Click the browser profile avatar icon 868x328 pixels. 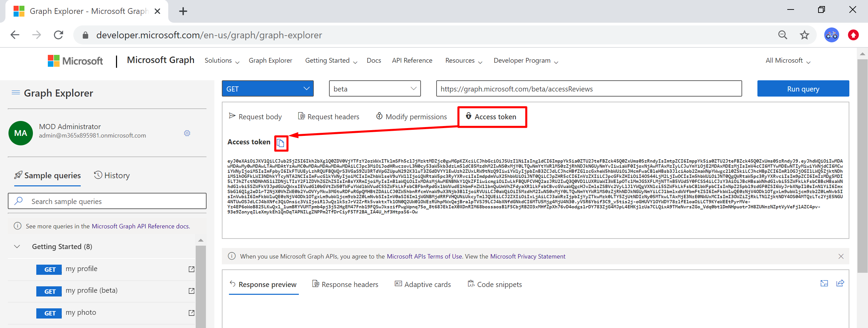pyautogui.click(x=831, y=35)
